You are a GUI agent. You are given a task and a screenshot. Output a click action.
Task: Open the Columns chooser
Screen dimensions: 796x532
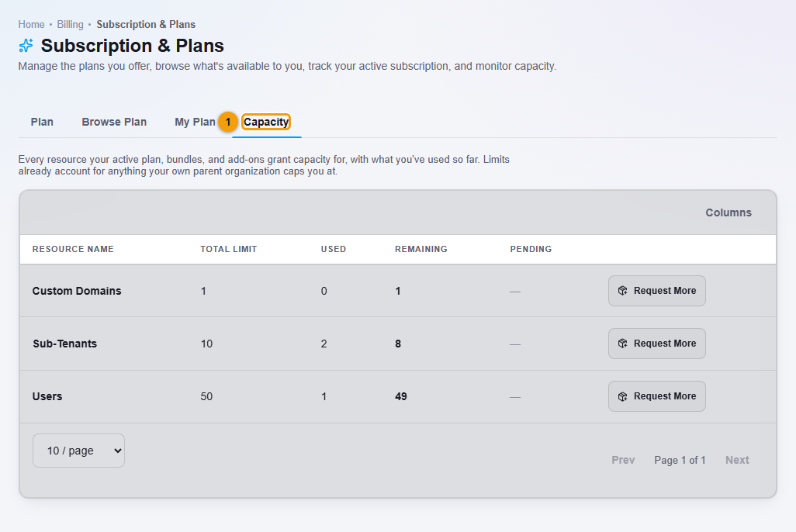(729, 212)
